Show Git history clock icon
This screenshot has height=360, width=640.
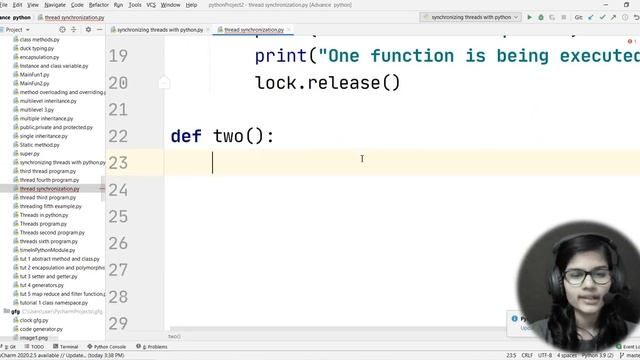[625, 17]
